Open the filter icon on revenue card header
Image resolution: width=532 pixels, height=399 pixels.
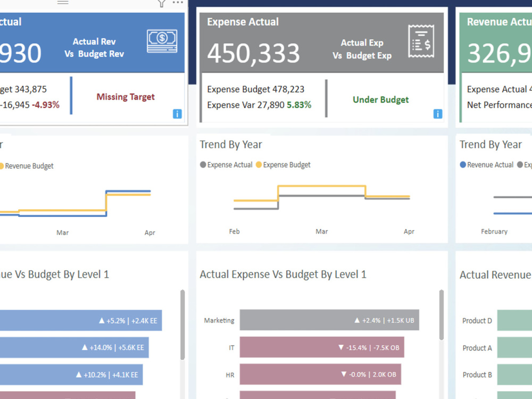click(162, 3)
